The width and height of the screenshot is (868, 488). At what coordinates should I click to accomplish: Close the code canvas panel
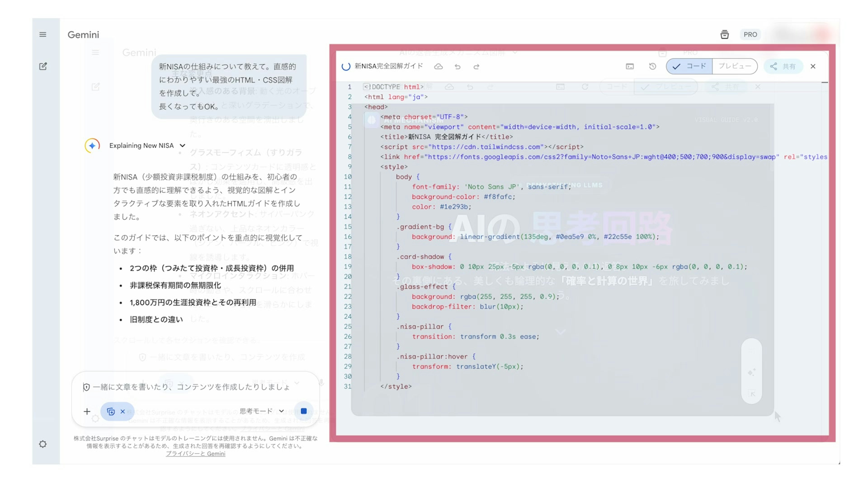click(813, 66)
